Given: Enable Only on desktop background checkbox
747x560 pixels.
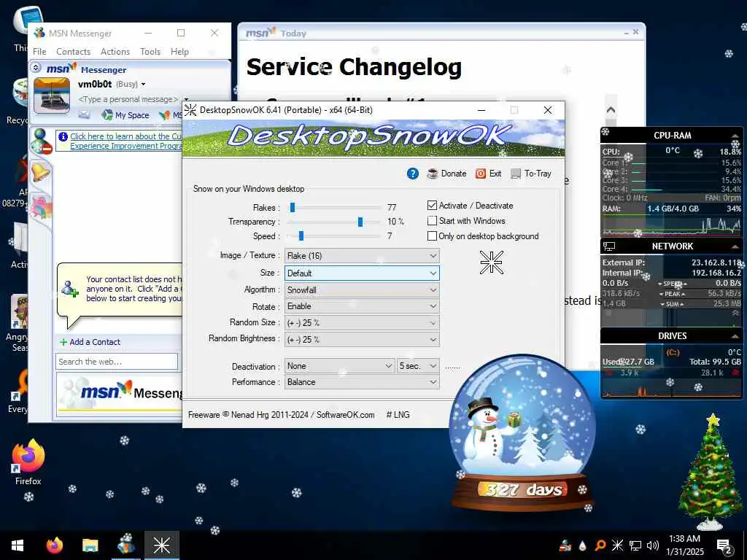Looking at the screenshot, I should [432, 236].
